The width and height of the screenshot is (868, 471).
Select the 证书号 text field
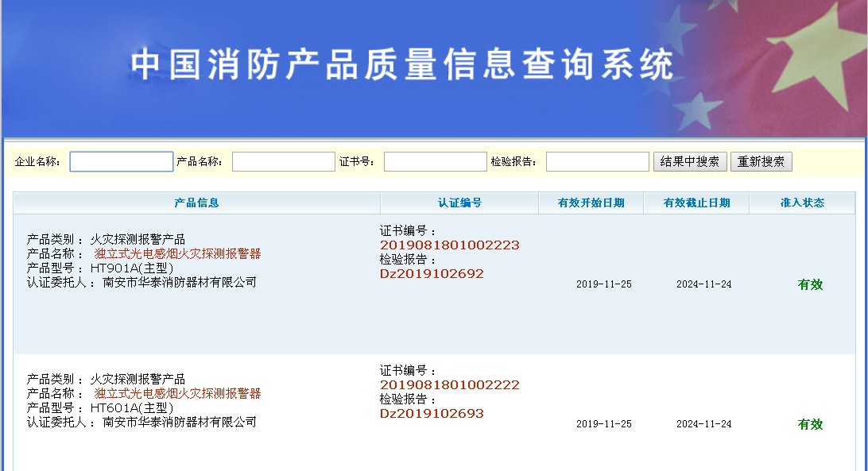(x=435, y=161)
